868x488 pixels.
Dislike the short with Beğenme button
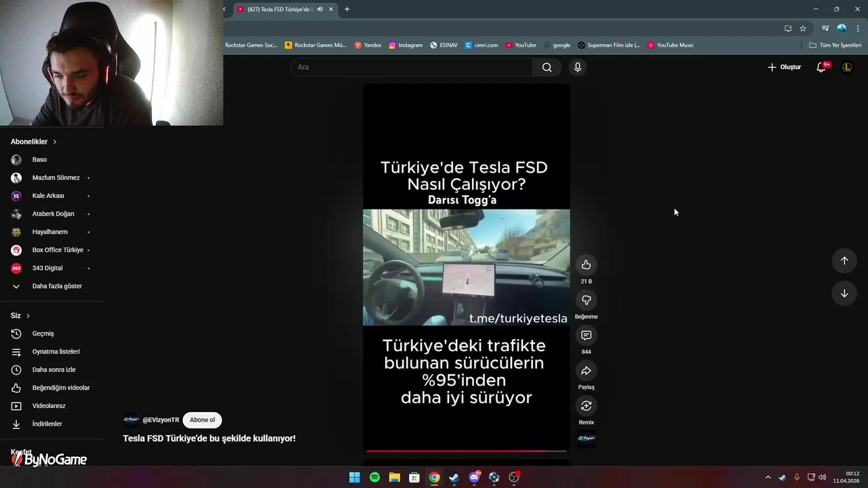coord(586,300)
